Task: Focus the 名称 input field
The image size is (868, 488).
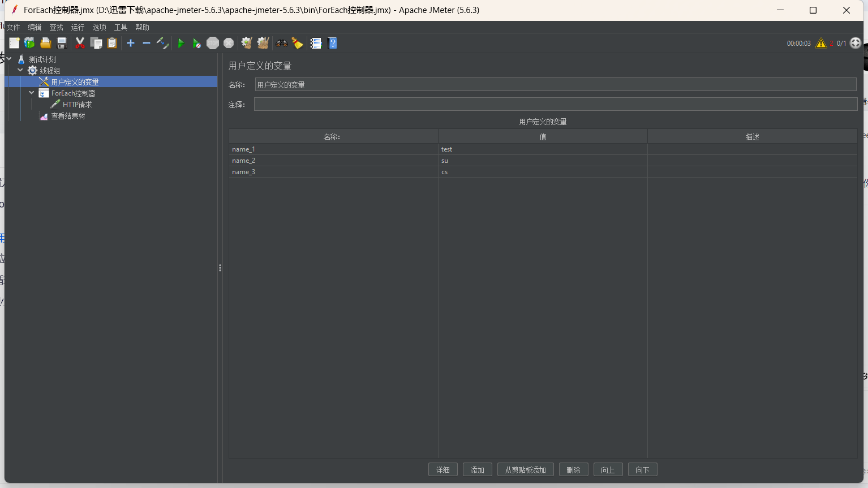Action: pyautogui.click(x=556, y=85)
